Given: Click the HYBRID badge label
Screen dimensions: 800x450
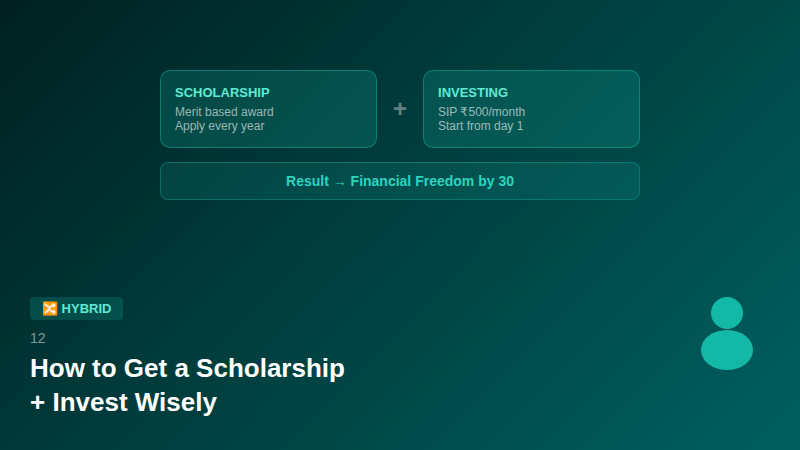Looking at the screenshot, I should pyautogui.click(x=86, y=309).
